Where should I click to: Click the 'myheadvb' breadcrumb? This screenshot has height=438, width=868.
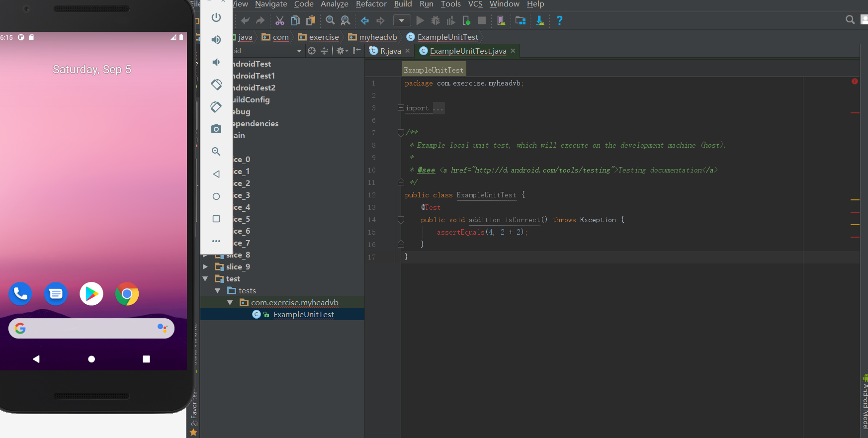pos(373,37)
